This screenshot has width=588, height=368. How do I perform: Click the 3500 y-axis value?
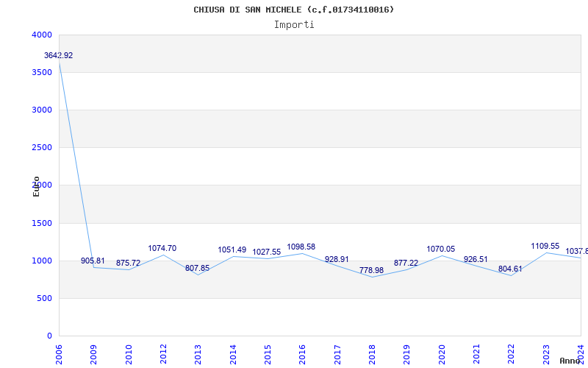(43, 72)
